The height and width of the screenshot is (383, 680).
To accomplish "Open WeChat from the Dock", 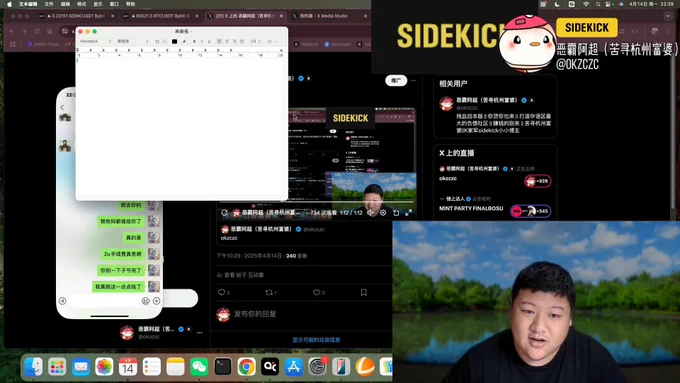I will (199, 367).
